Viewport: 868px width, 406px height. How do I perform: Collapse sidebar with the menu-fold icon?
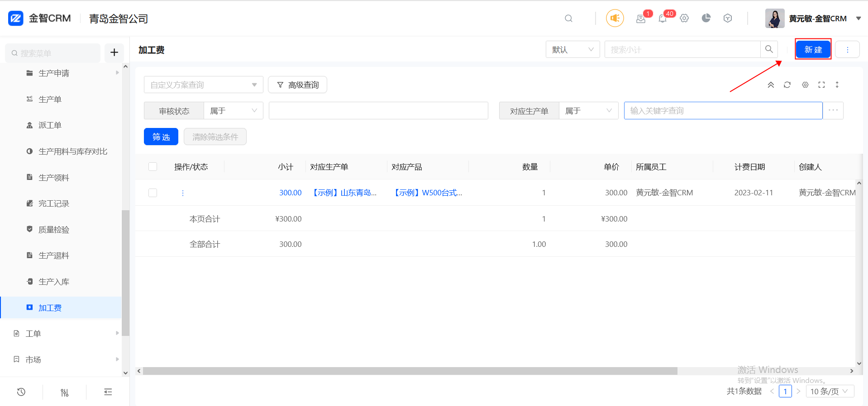coord(108,392)
